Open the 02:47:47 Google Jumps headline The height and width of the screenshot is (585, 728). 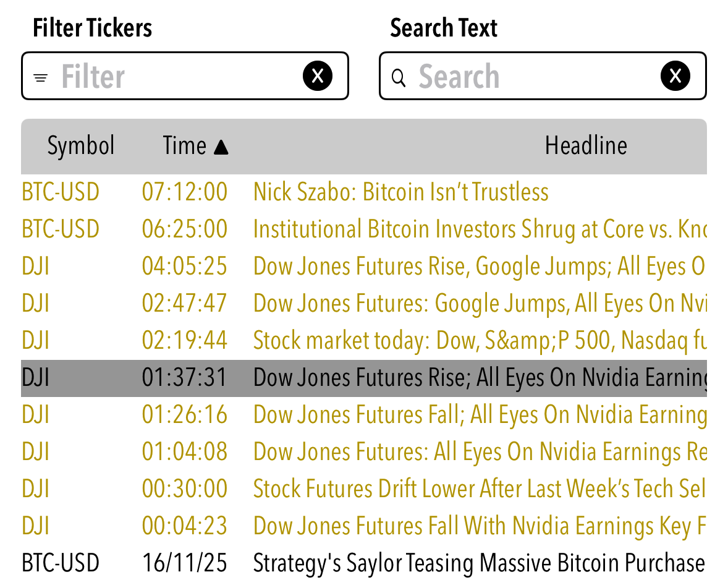(x=479, y=304)
